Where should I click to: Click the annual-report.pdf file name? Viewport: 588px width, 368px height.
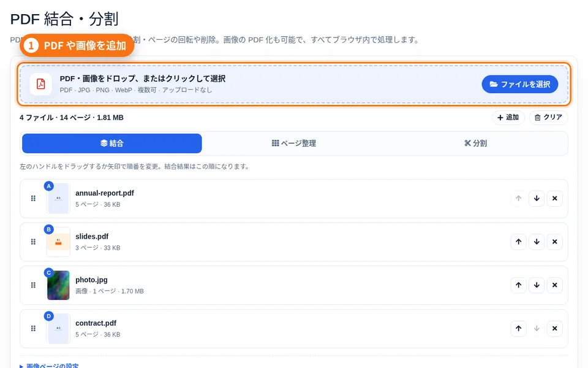[x=105, y=193]
